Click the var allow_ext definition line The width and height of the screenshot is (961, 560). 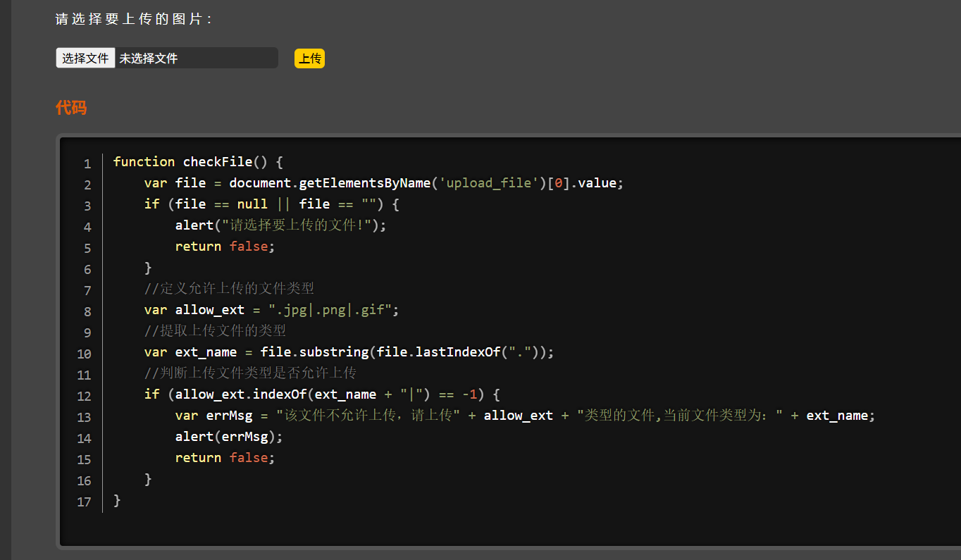coord(272,310)
